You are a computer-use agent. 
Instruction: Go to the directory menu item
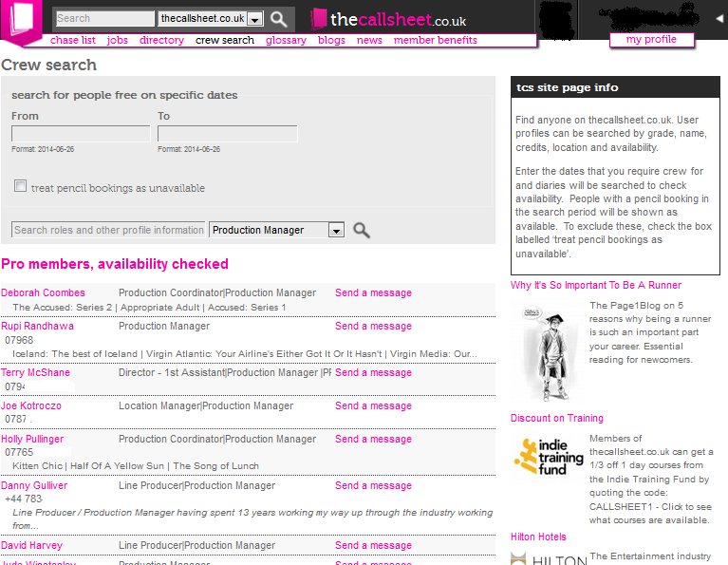click(x=161, y=40)
